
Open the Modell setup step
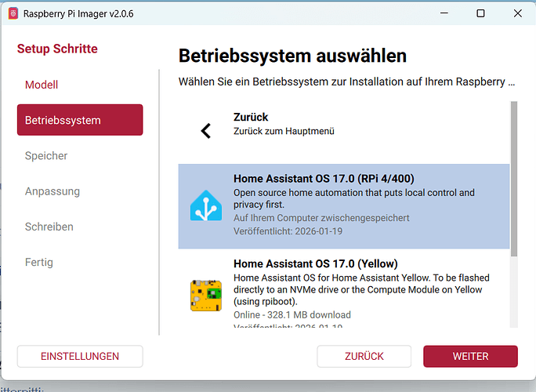[x=80, y=85]
